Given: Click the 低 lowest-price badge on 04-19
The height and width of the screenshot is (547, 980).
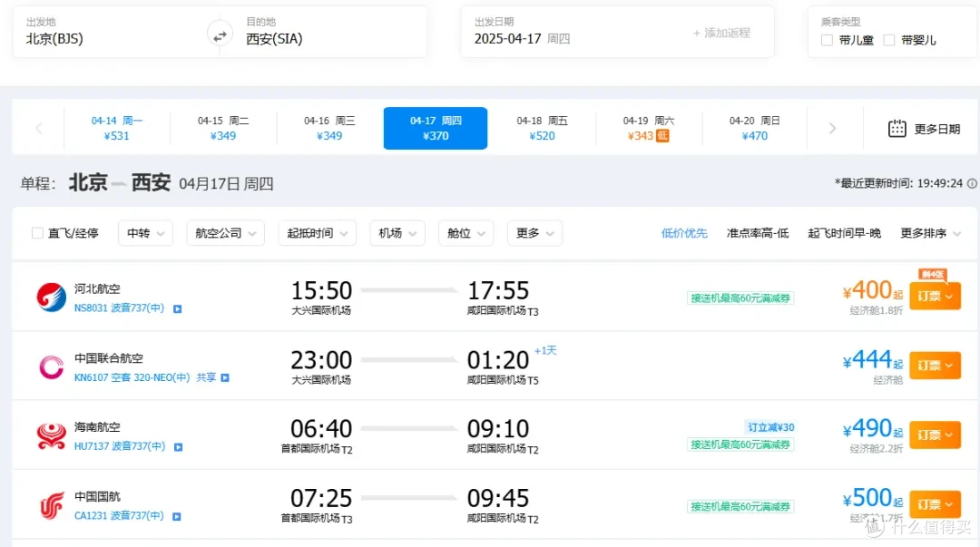Looking at the screenshot, I should point(661,136).
